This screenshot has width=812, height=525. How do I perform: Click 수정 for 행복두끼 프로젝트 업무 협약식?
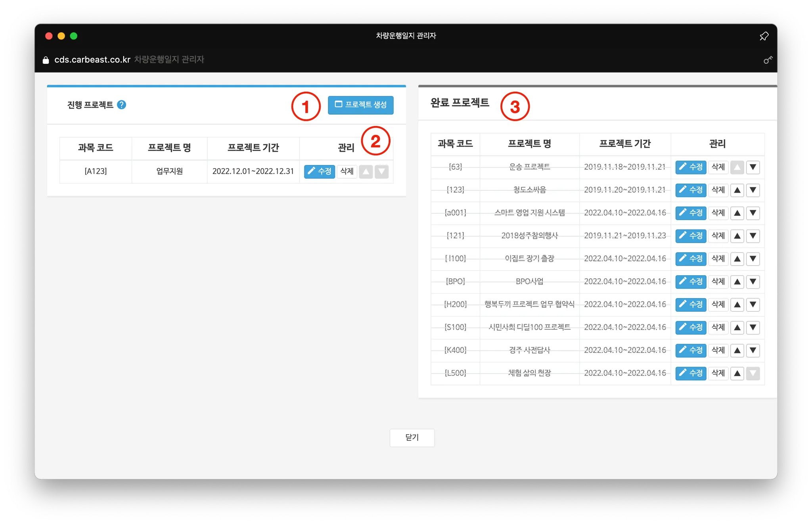click(x=691, y=305)
